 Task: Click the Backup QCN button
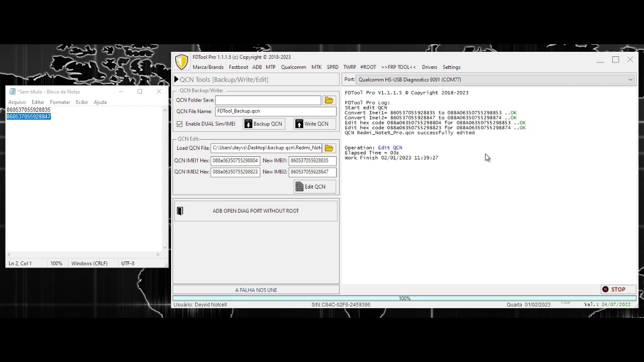[x=263, y=124]
